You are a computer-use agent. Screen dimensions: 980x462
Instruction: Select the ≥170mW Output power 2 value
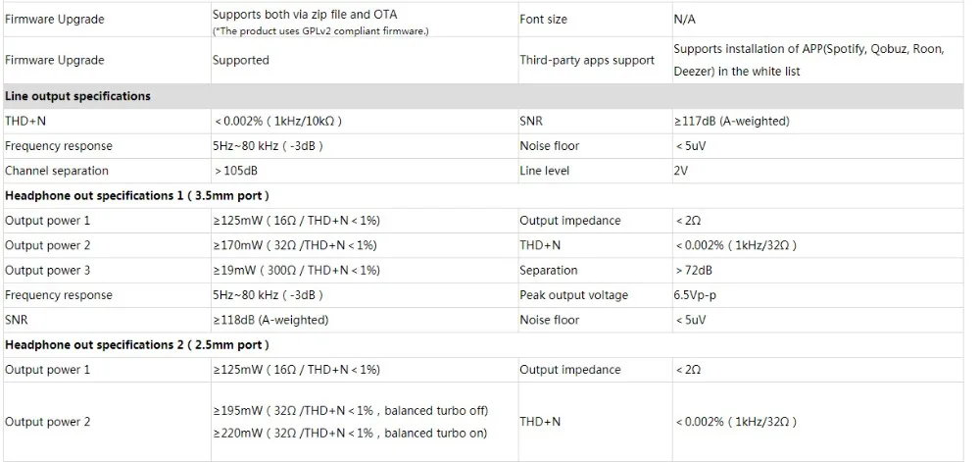(x=294, y=245)
